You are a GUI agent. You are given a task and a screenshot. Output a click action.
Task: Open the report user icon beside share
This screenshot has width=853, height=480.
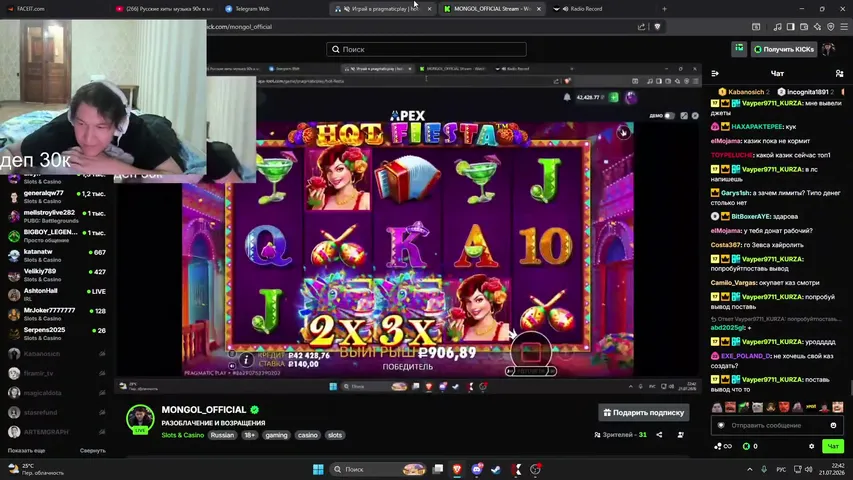681,435
